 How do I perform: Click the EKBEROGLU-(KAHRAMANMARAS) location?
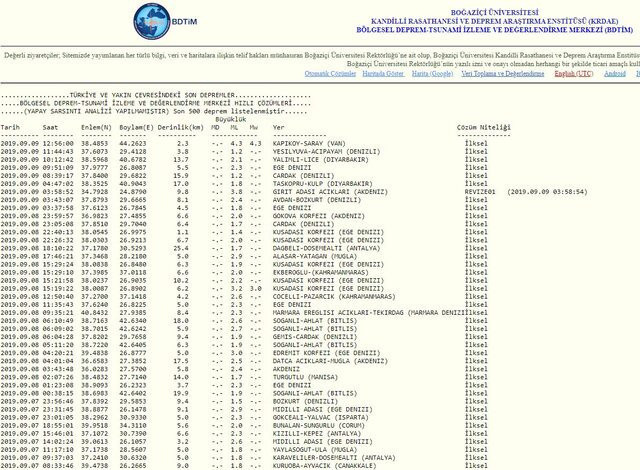coord(321,273)
